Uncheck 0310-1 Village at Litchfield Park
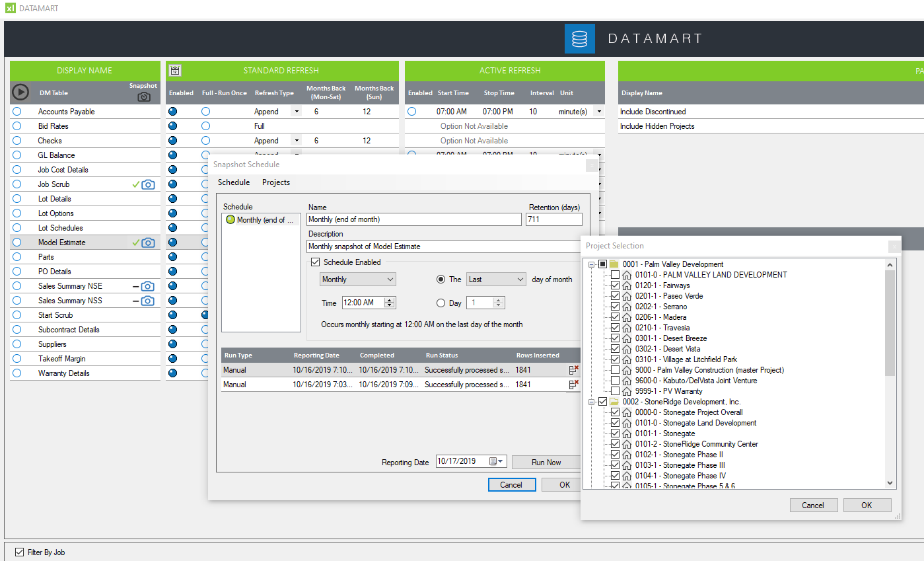 tap(615, 359)
